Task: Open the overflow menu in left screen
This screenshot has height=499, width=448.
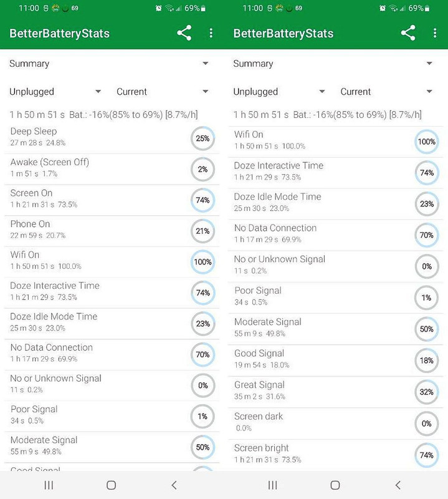Action: [x=211, y=33]
